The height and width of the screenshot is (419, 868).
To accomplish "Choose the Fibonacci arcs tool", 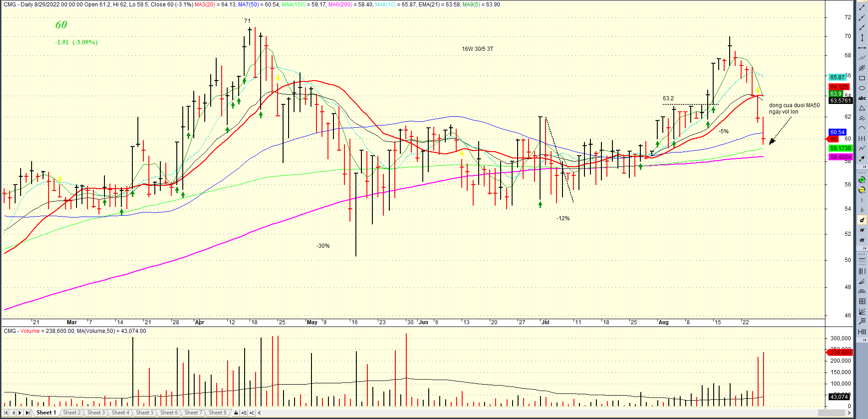I will [862, 291].
